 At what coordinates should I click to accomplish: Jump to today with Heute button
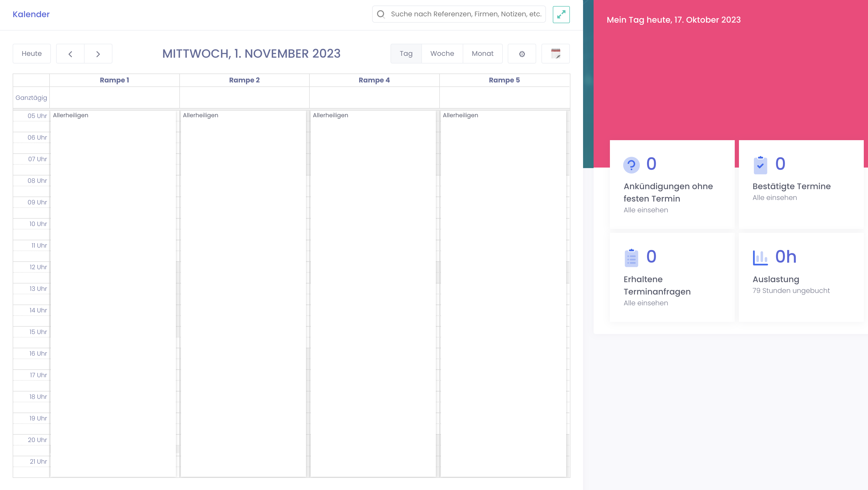pos(32,53)
